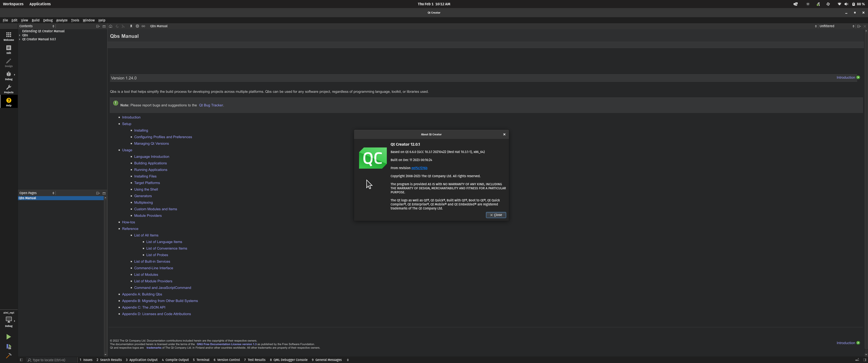Switch to Welcome mode in sidebar
The width and height of the screenshot is (868, 363).
[8, 36]
